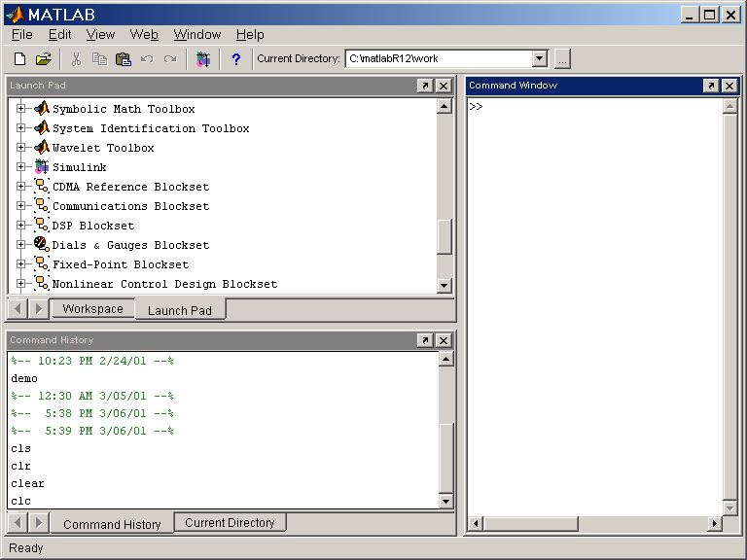This screenshot has height=560, width=747.
Task: Open Help with the question mark icon
Action: (235, 59)
